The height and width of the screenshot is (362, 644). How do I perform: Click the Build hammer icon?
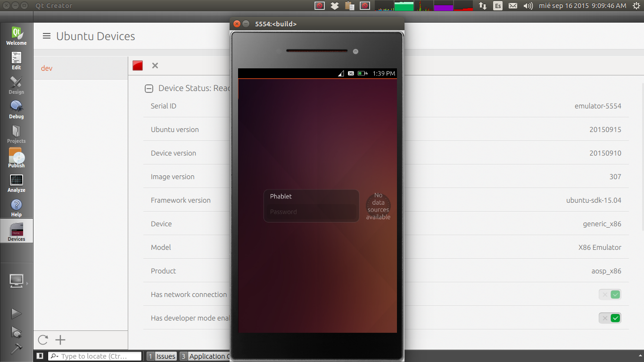coord(17,348)
